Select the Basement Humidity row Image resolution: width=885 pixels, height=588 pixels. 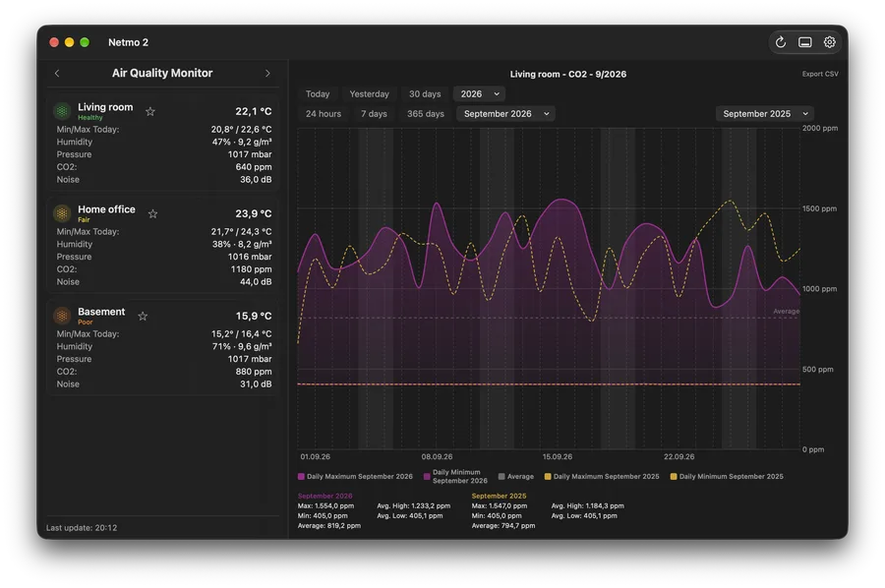pos(163,346)
